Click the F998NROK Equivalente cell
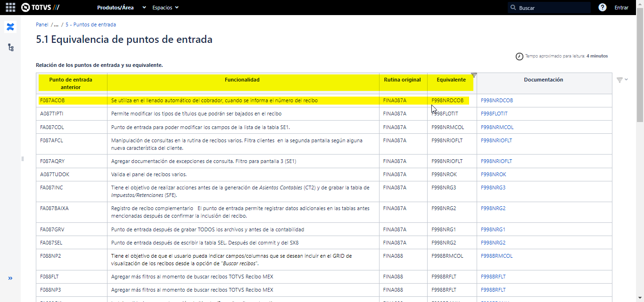This screenshot has width=644, height=302. pyautogui.click(x=452, y=174)
